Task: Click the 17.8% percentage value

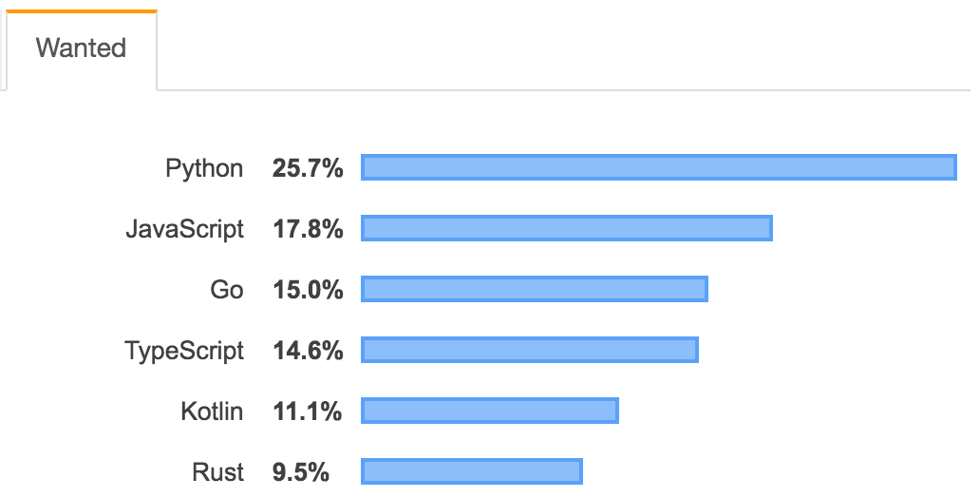Action: pyautogui.click(x=308, y=229)
